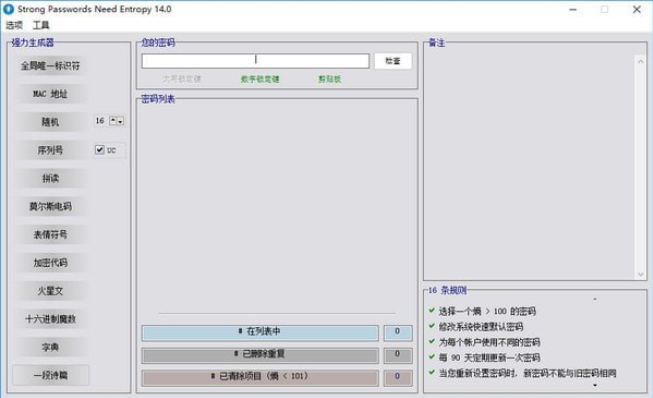653x398 pixels.
Task: Open the 选项 menu
Action: click(x=14, y=25)
